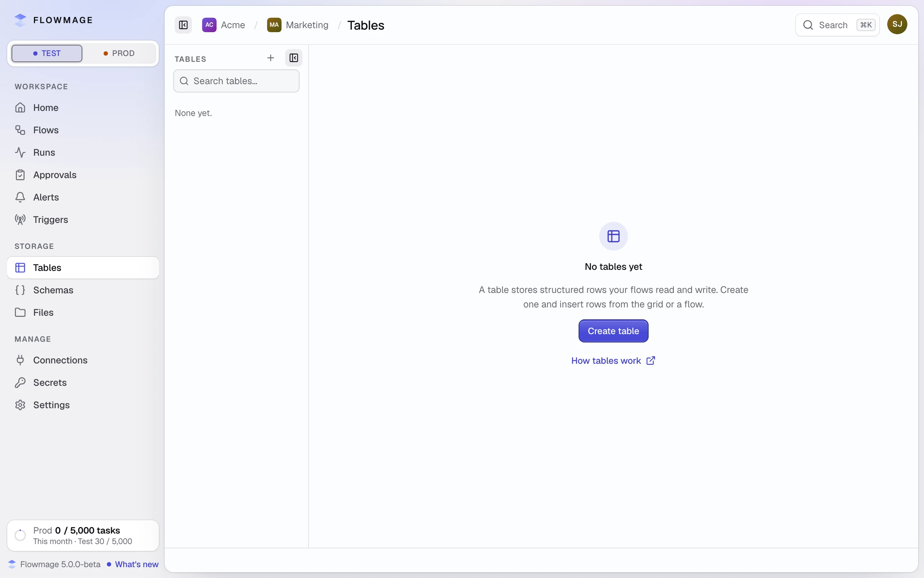Open Schemas braces entry
Viewport: 924px width, 578px height.
(83, 290)
